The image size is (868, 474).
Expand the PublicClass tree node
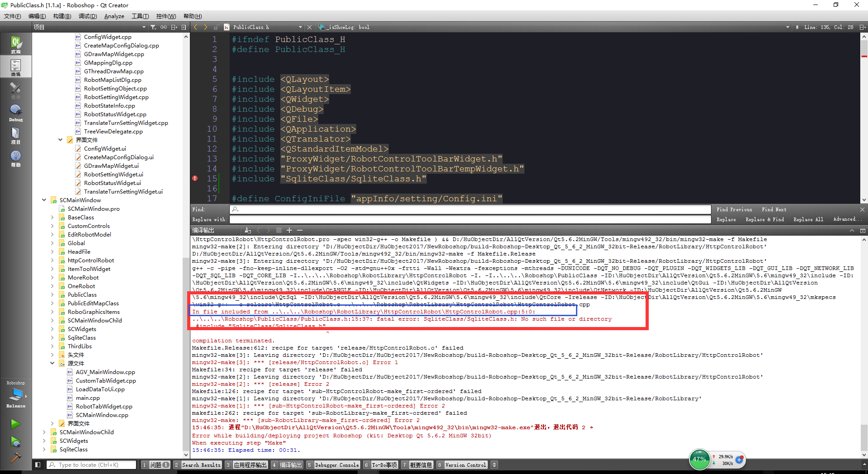(53, 294)
